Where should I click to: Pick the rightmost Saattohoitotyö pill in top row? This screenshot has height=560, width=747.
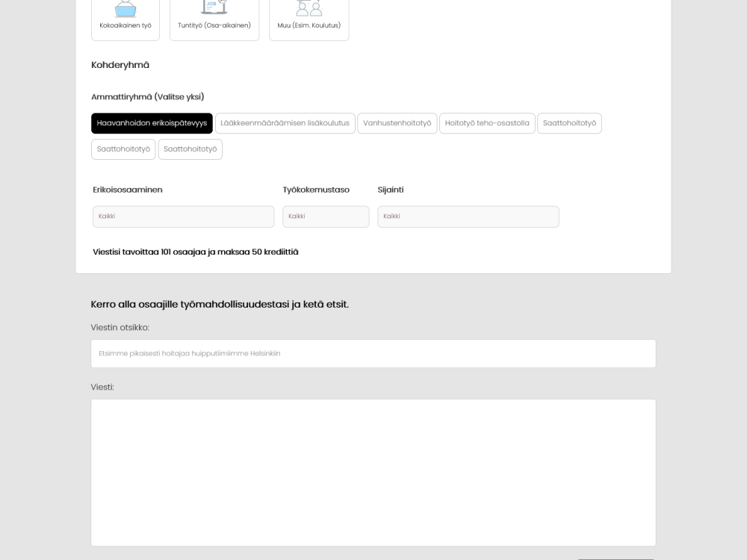(569, 122)
